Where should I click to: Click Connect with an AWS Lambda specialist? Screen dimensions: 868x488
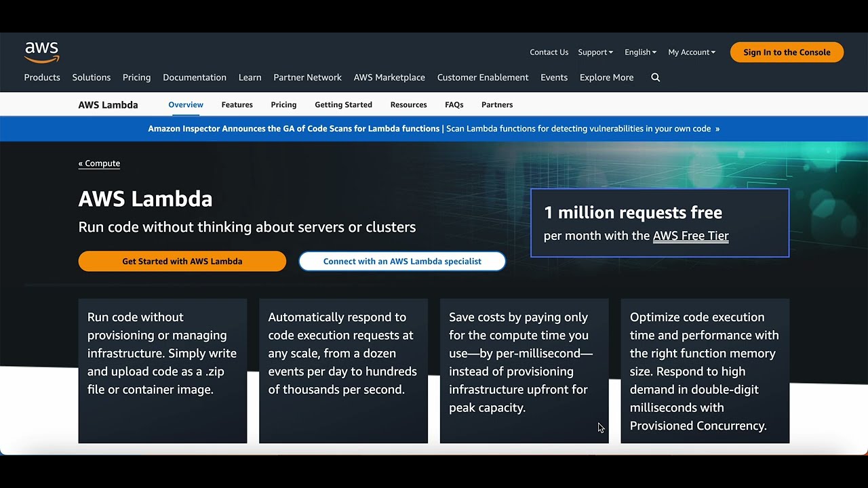(402, 261)
